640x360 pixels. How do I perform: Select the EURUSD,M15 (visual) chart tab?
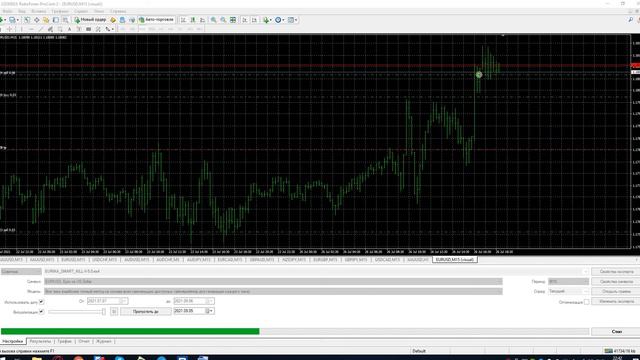(x=454, y=260)
